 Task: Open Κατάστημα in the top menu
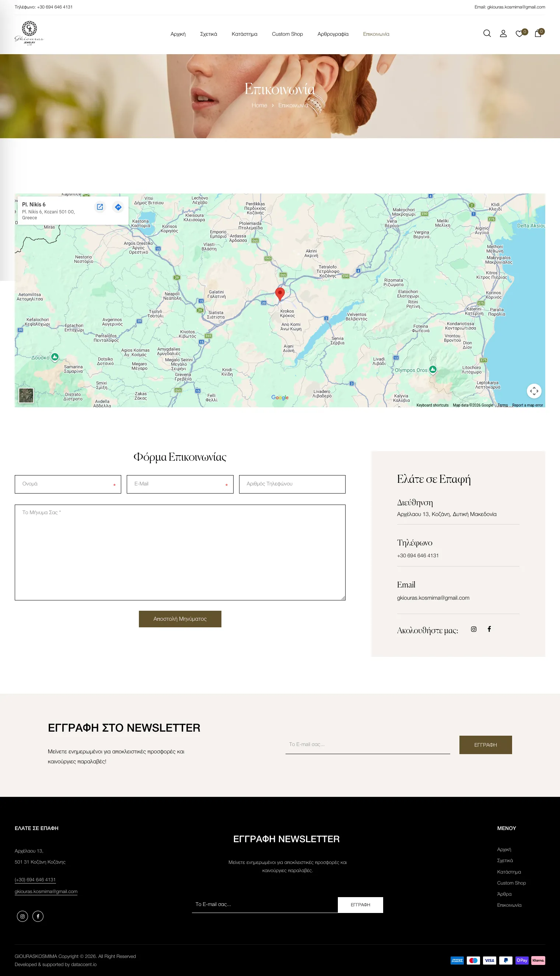point(245,34)
